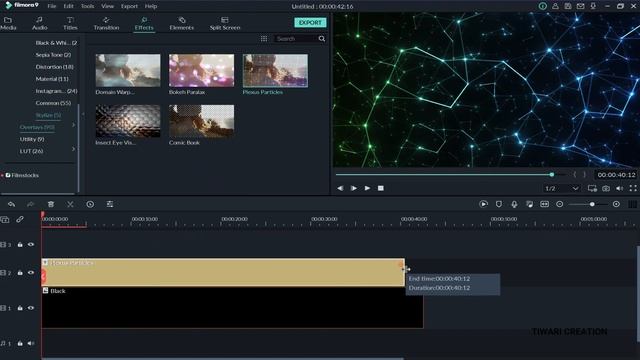Screen dimensions: 640x360
Task: Take a snapshot with camera icon
Action: pos(606,188)
